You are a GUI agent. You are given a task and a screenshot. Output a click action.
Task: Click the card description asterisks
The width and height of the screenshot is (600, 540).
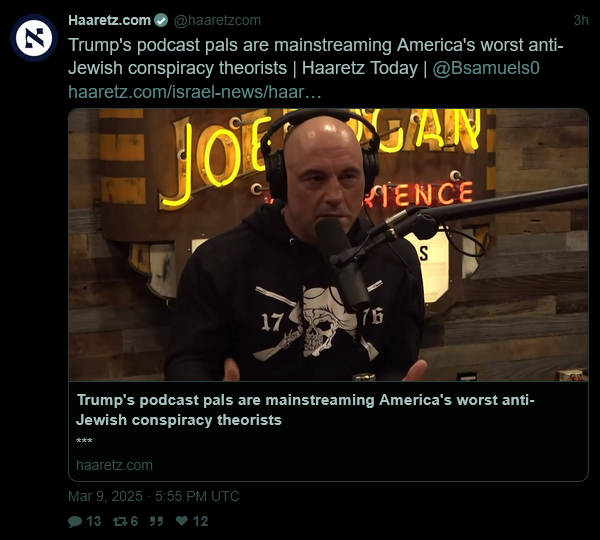(84, 441)
